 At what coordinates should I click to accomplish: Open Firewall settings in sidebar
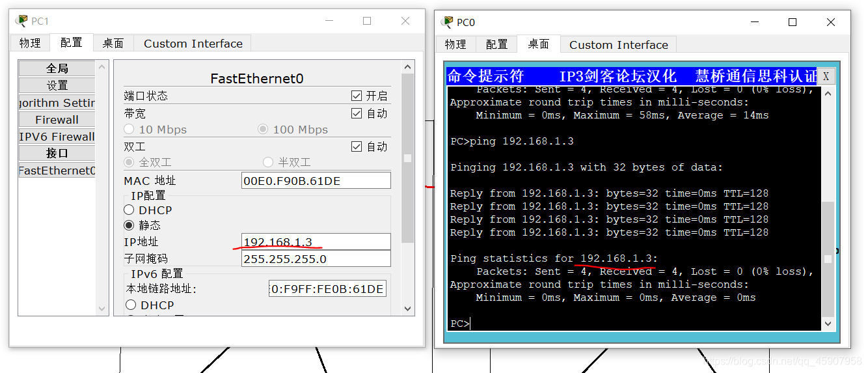coord(57,120)
